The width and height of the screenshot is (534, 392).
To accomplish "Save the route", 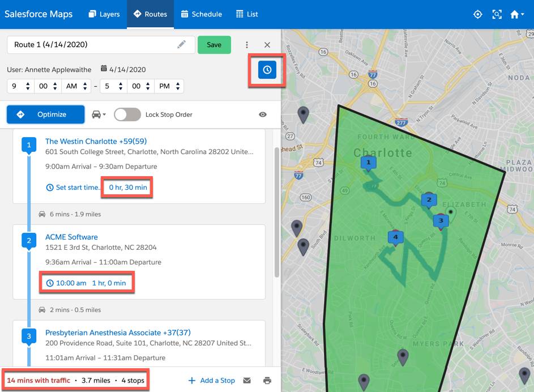I will click(x=214, y=45).
